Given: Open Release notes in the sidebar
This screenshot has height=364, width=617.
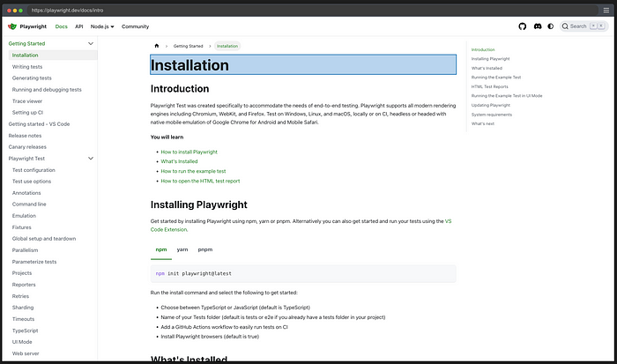Looking at the screenshot, I should [25, 136].
